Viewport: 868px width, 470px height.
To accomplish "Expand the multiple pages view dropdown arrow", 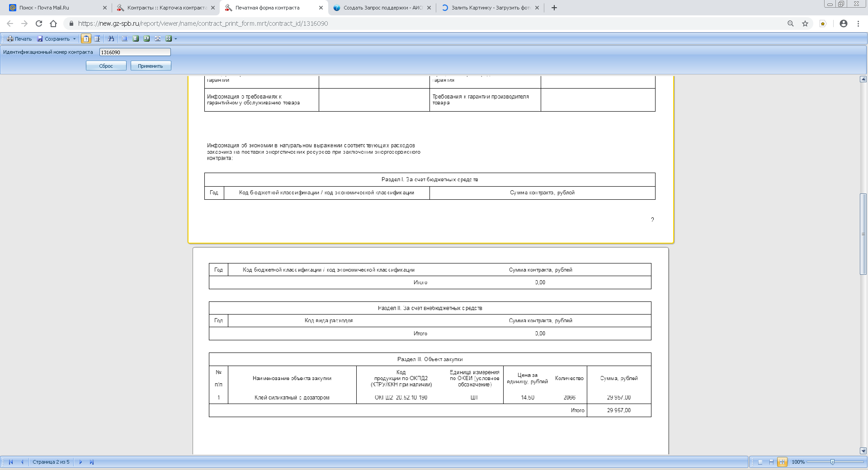I will point(176,39).
